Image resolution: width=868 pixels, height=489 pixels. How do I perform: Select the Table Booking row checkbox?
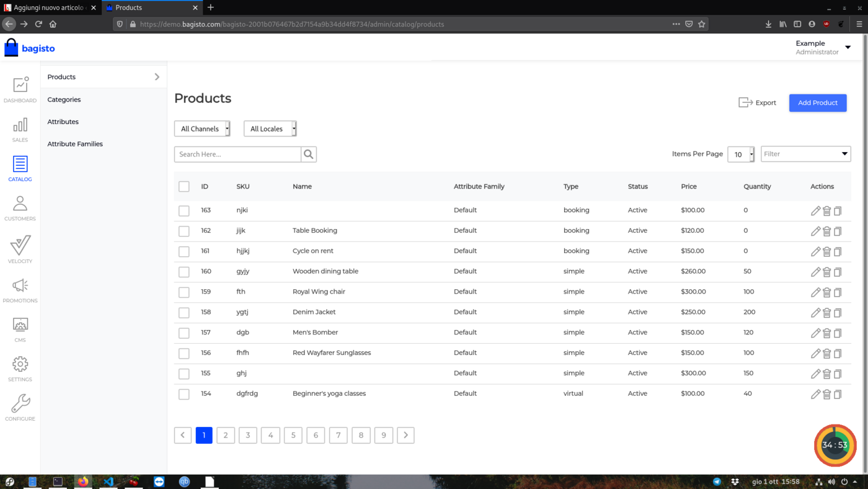tap(184, 231)
